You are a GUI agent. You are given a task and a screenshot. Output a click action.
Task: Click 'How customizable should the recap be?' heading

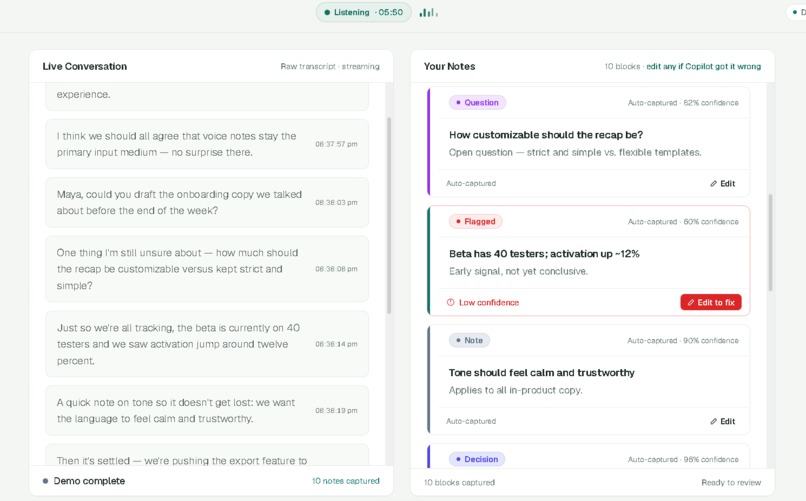tap(546, 135)
